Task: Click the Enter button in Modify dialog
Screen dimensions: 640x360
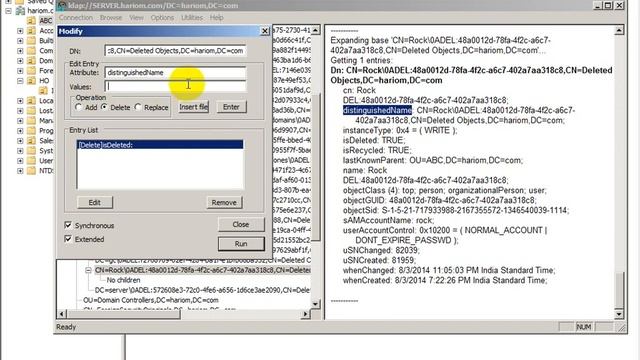Action: tap(231, 107)
